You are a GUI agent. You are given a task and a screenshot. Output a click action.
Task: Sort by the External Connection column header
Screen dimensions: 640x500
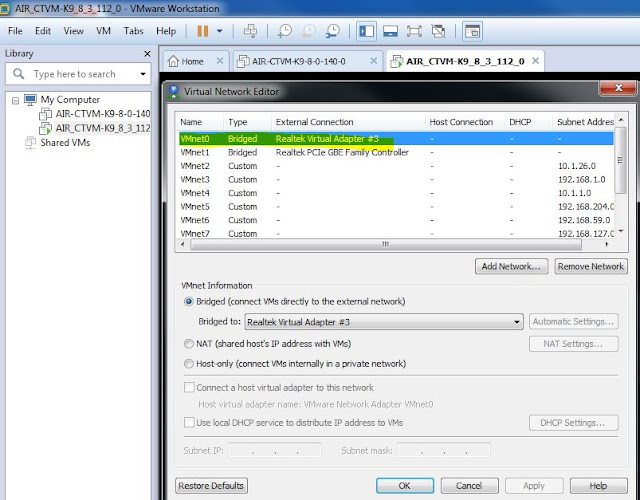point(348,122)
